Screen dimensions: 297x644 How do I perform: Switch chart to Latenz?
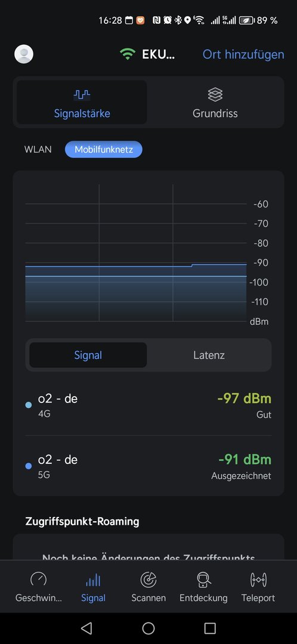point(209,355)
